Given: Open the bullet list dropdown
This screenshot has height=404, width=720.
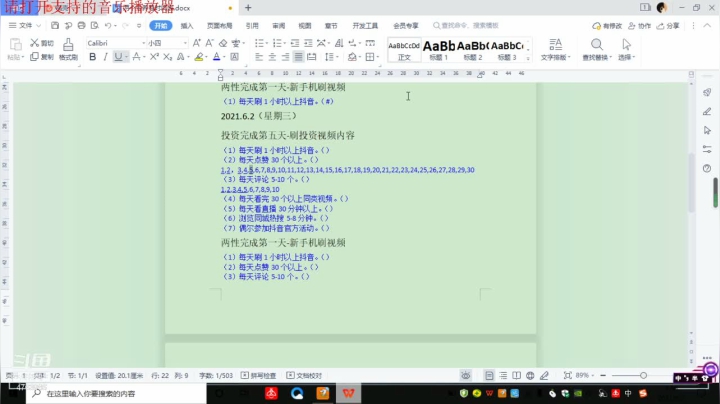Looking at the screenshot, I should click(267, 43).
